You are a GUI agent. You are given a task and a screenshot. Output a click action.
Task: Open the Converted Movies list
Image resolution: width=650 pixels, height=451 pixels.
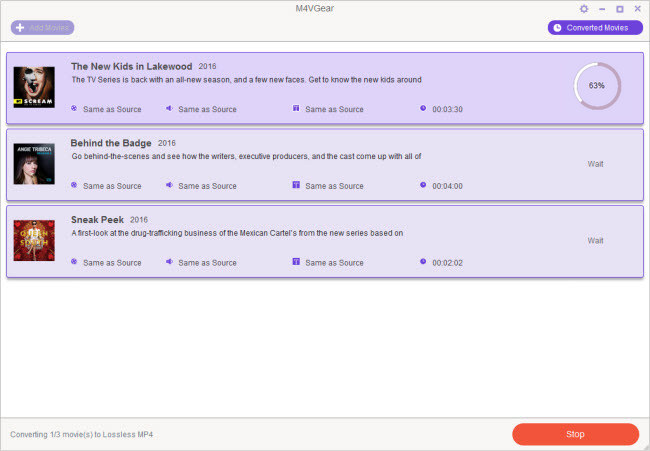point(595,28)
